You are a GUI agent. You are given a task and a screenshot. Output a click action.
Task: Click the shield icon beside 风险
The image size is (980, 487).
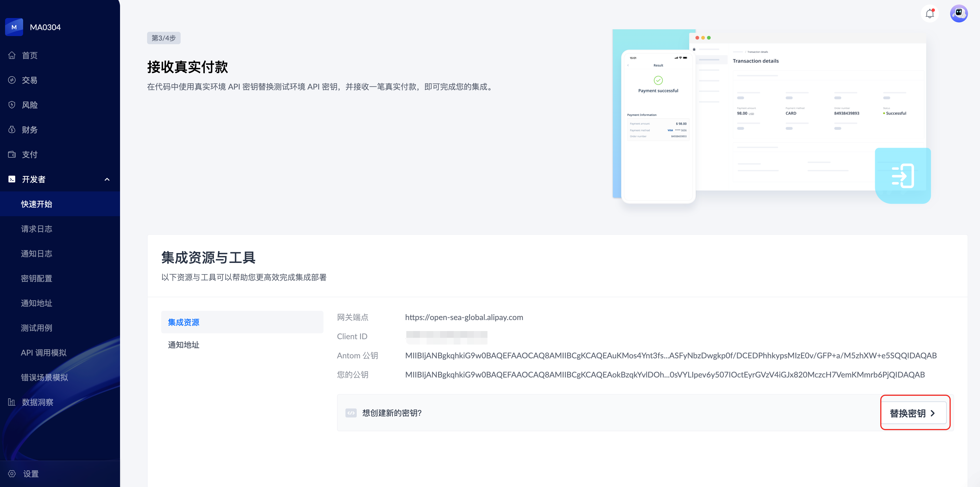click(x=12, y=105)
